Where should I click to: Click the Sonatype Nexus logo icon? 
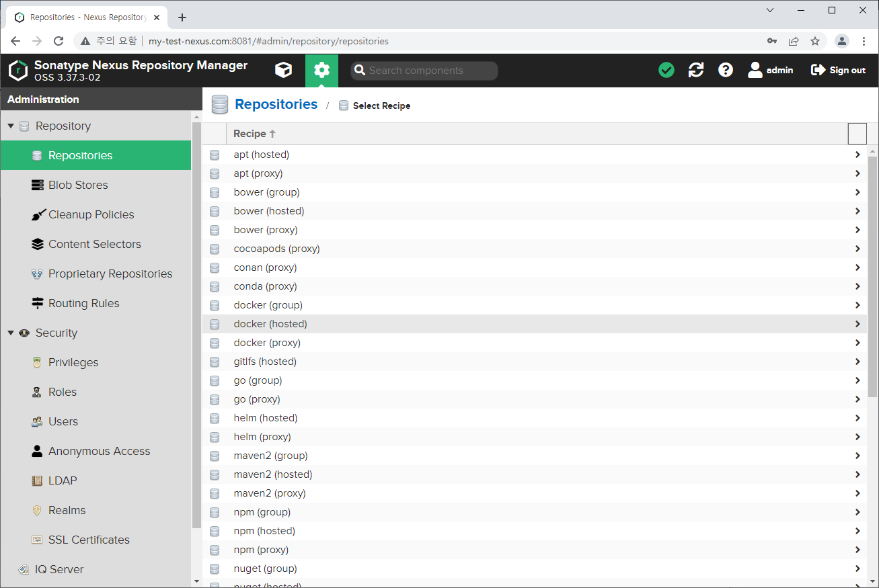point(18,70)
